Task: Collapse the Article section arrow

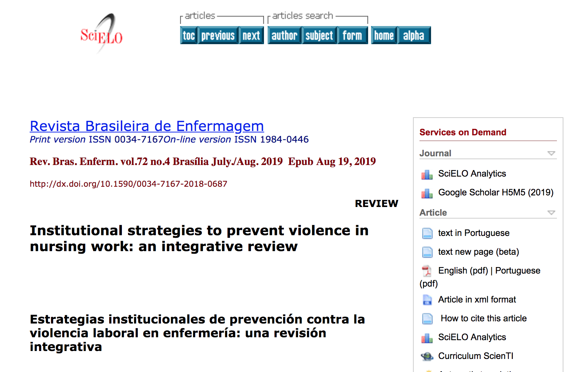Action: pos(551,213)
